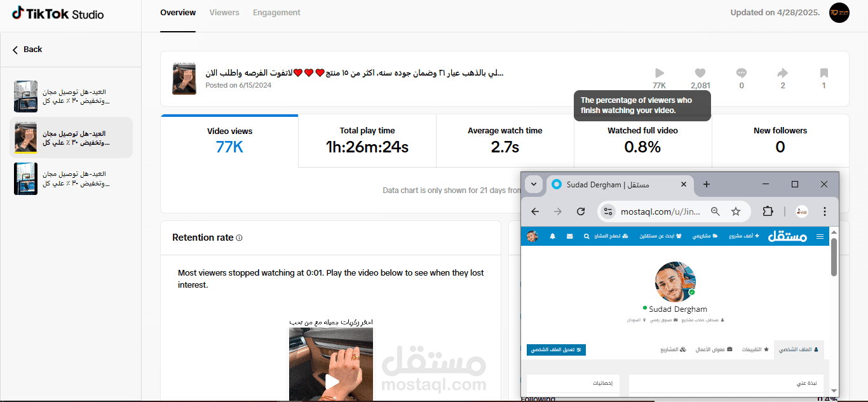The height and width of the screenshot is (402, 868).
Task: Select the Overview tab
Action: tap(178, 13)
